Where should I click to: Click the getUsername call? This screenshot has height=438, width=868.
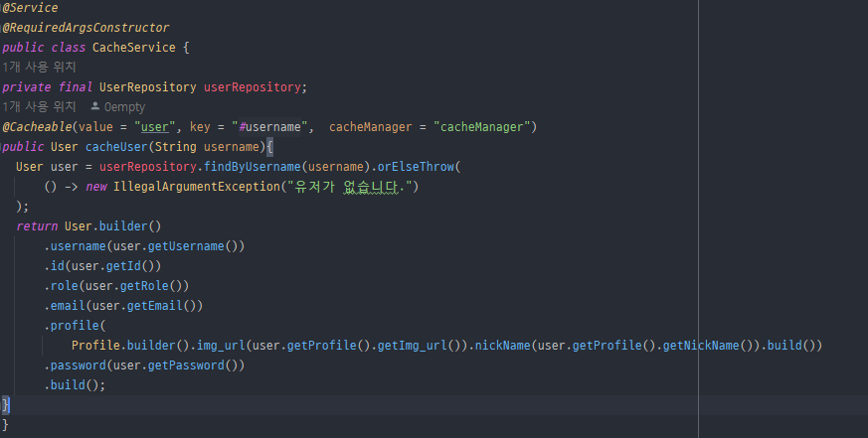186,246
